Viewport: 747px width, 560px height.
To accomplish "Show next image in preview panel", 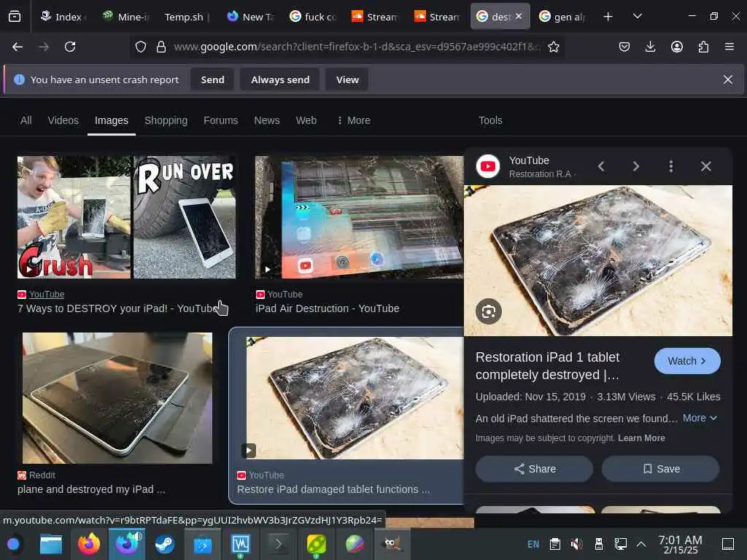I will tap(635, 166).
